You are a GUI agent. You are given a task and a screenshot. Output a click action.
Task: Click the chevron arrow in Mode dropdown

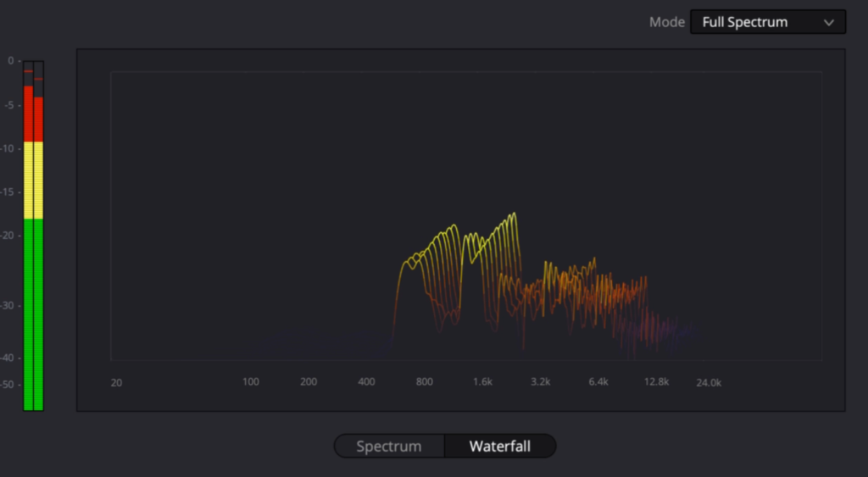(829, 23)
